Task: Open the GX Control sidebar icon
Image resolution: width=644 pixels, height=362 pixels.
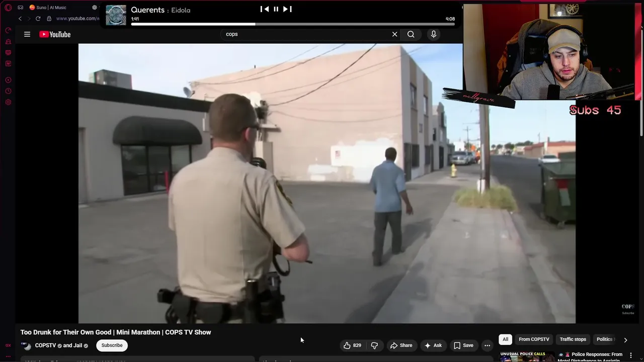Action: (8, 31)
